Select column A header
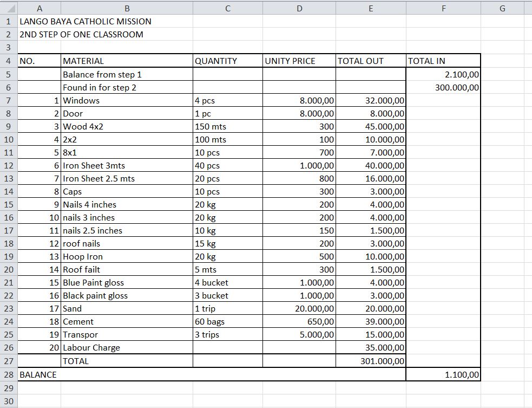Viewport: 532px width, 408px height. [x=40, y=8]
